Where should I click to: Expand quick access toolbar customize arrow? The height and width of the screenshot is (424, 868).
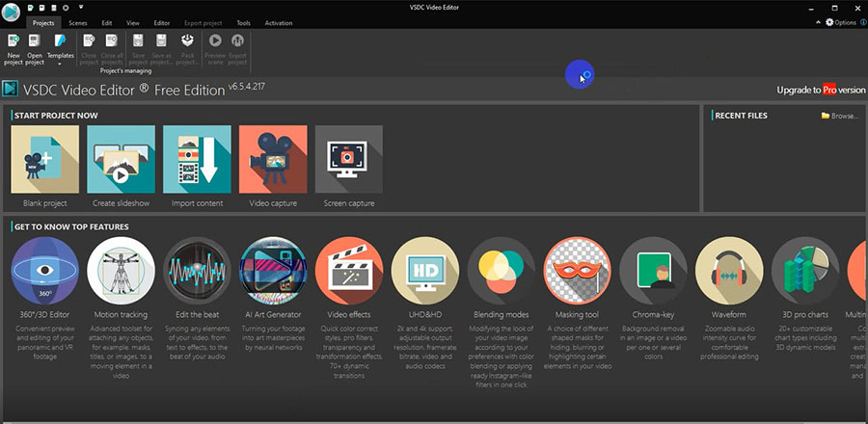81,8
